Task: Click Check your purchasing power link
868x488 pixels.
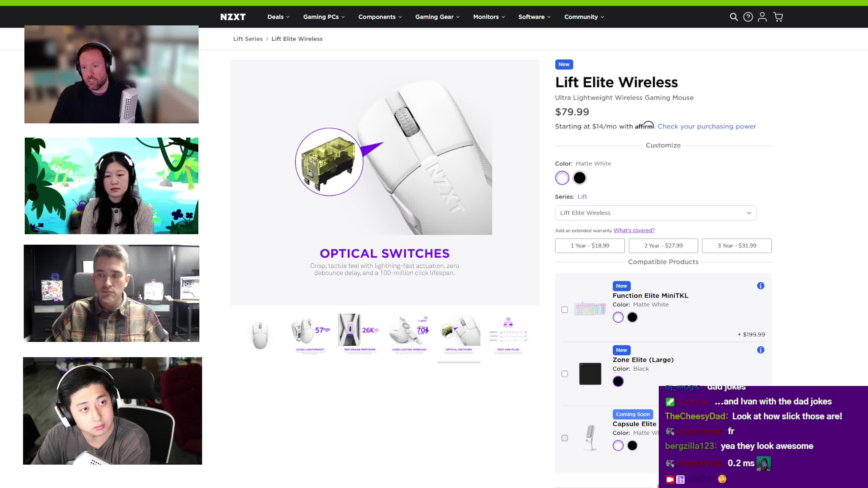Action: pos(707,126)
